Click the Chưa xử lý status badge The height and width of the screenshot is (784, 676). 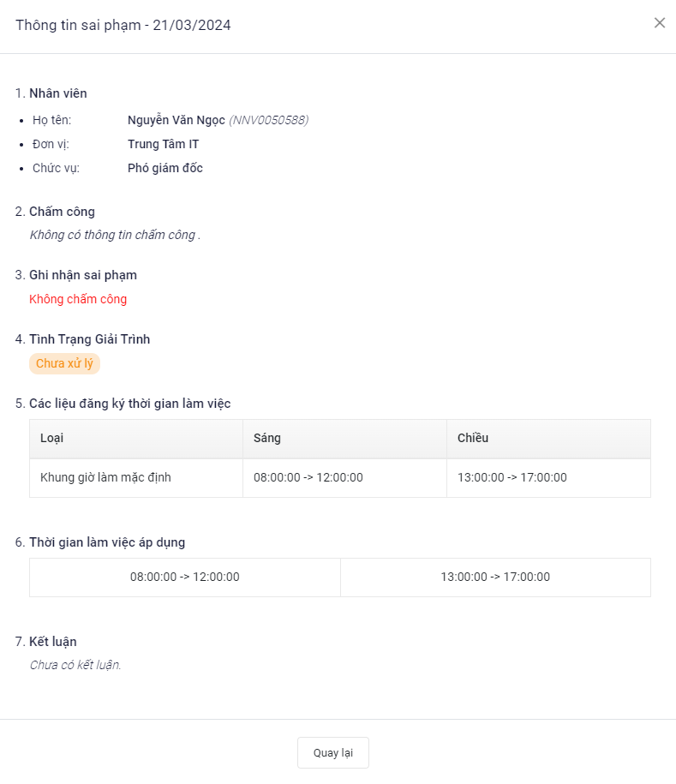64,363
